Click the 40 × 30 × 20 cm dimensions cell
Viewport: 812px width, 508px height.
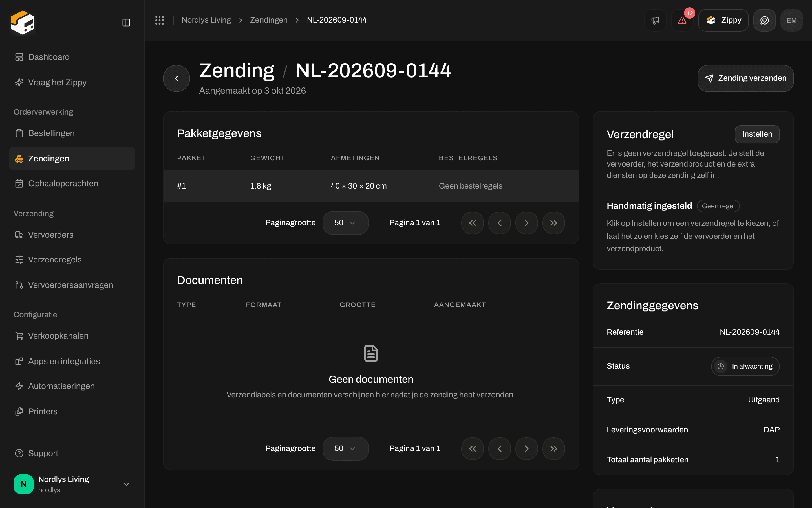[359, 186]
